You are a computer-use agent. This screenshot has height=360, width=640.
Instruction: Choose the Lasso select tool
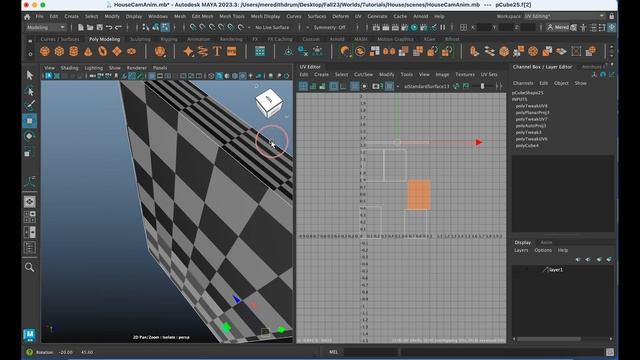[29, 91]
